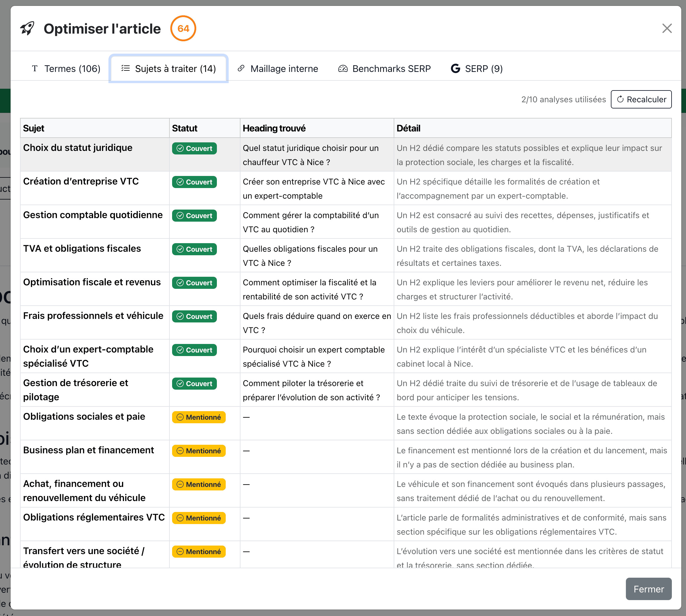Select the Création d'entreprise VTC subject row
686x616 pixels.
click(81, 182)
